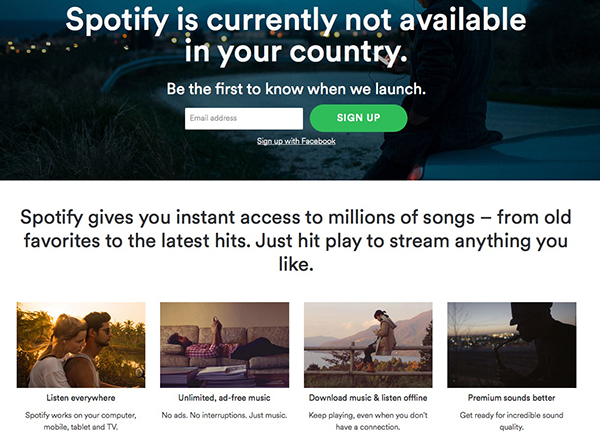Select the dark silhouette Premium photo
Viewport: 600px width, 437px height.
(511, 344)
